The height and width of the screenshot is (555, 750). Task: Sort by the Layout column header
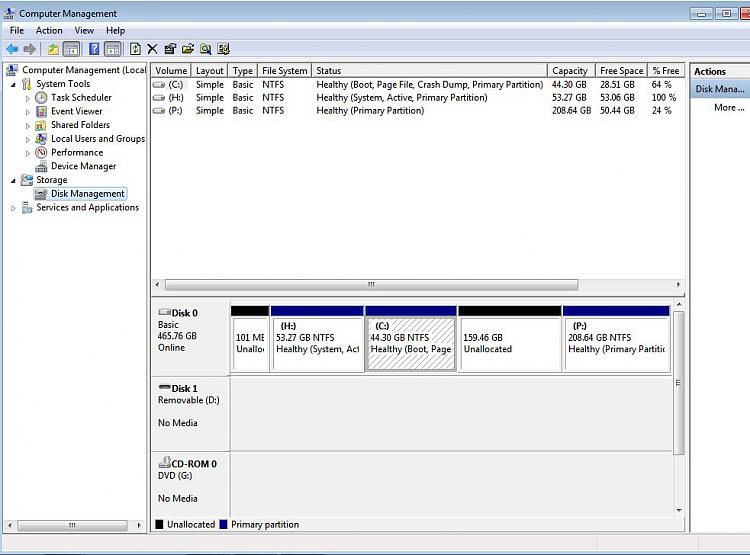(210, 71)
